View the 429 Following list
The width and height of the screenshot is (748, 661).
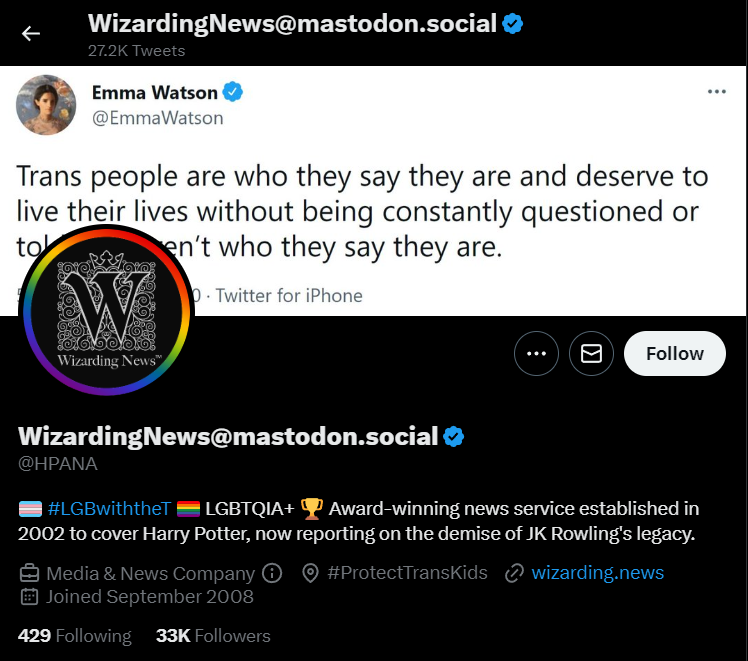74,636
